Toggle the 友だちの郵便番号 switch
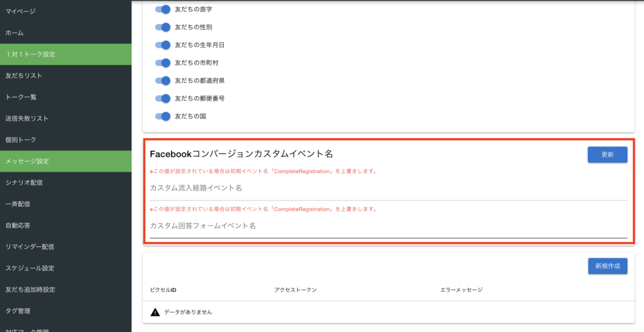 pos(163,98)
